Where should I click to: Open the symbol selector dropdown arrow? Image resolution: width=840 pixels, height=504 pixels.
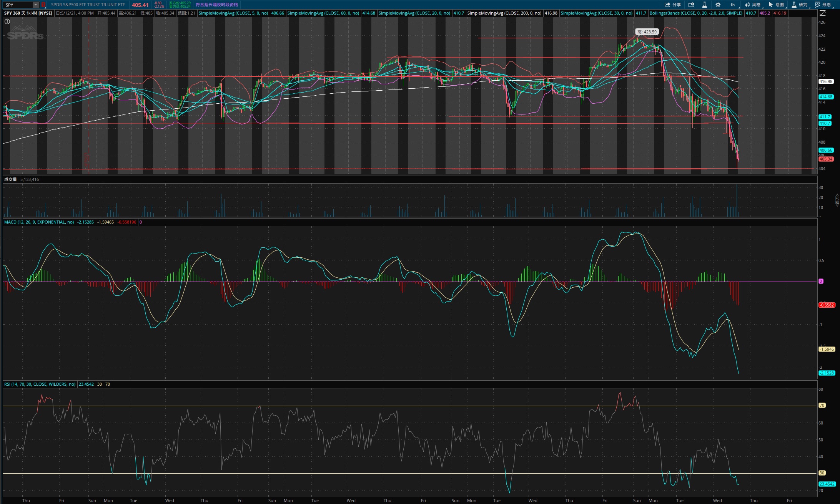(36, 5)
